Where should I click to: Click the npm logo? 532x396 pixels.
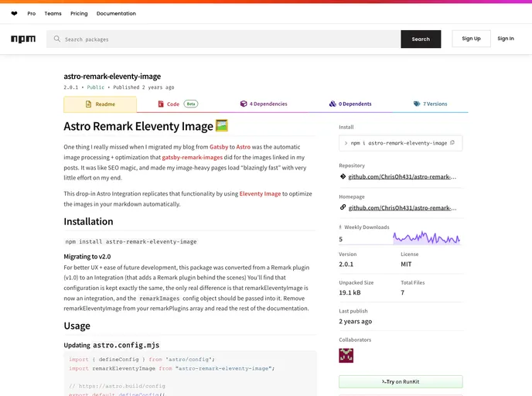(x=23, y=39)
